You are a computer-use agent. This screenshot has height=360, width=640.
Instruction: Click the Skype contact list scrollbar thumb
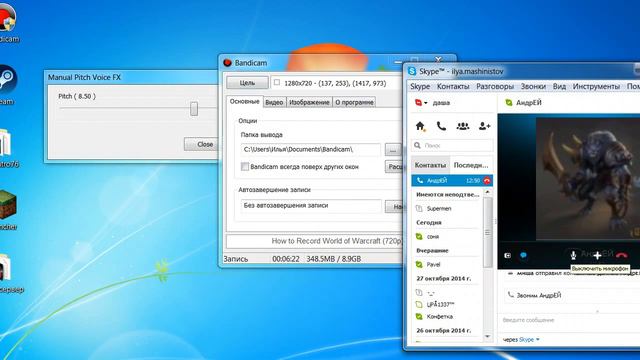tap(487, 233)
